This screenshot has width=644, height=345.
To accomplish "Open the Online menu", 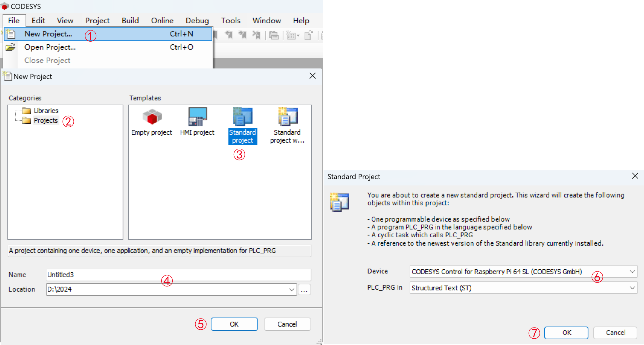I will tap(162, 21).
